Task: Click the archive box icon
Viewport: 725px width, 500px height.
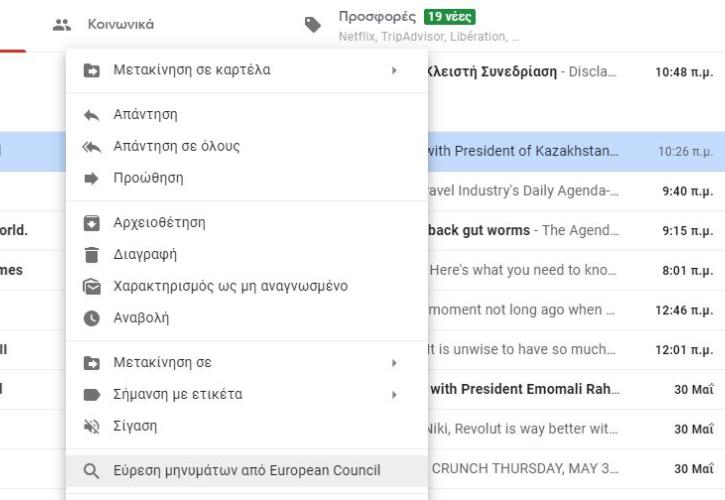Action: coord(92,223)
